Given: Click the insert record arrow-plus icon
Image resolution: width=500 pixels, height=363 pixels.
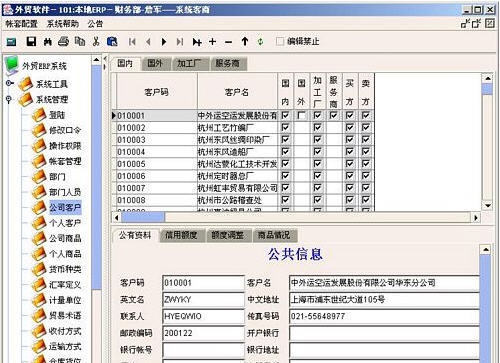Looking at the screenshot, I should click(x=197, y=42).
